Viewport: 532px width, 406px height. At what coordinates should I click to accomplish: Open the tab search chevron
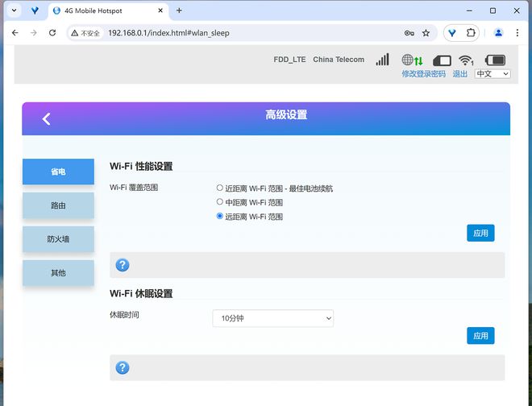14,10
